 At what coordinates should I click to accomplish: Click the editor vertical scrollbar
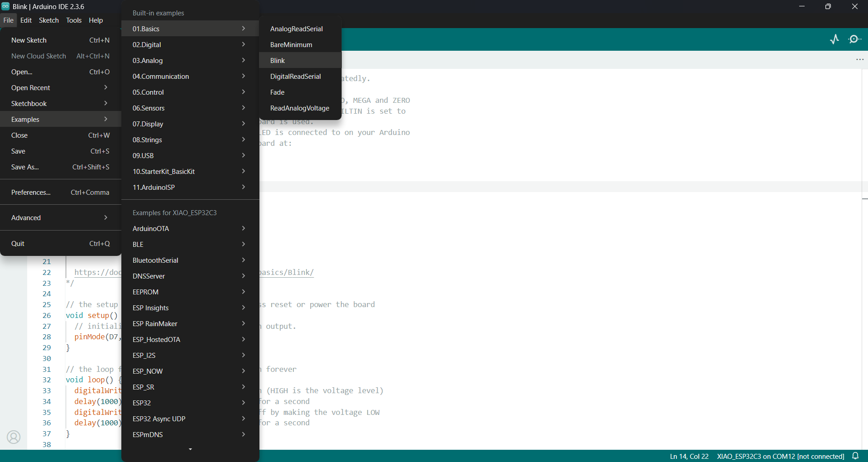point(864,259)
